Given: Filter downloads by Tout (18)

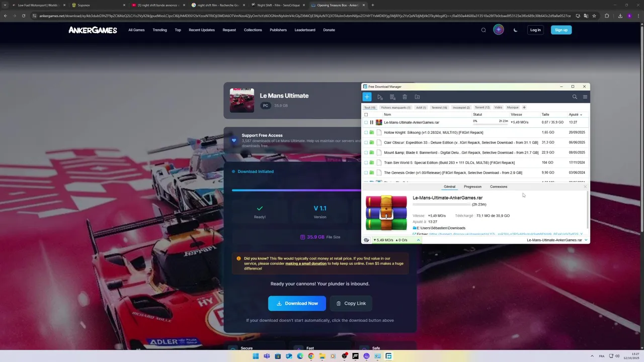Looking at the screenshot, I should coord(370,107).
